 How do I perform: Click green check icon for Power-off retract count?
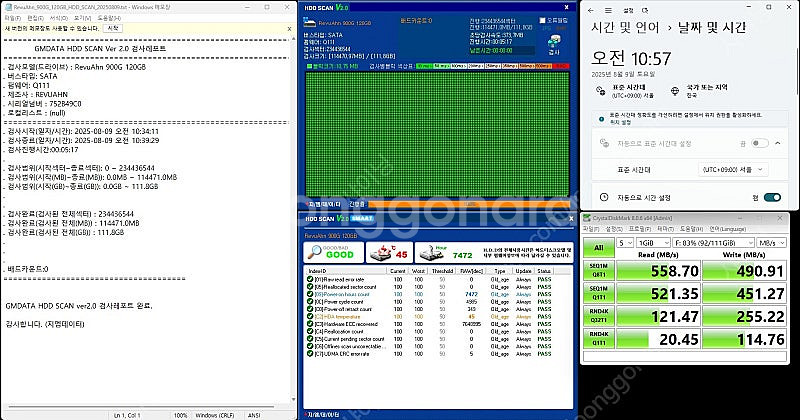[x=310, y=309]
